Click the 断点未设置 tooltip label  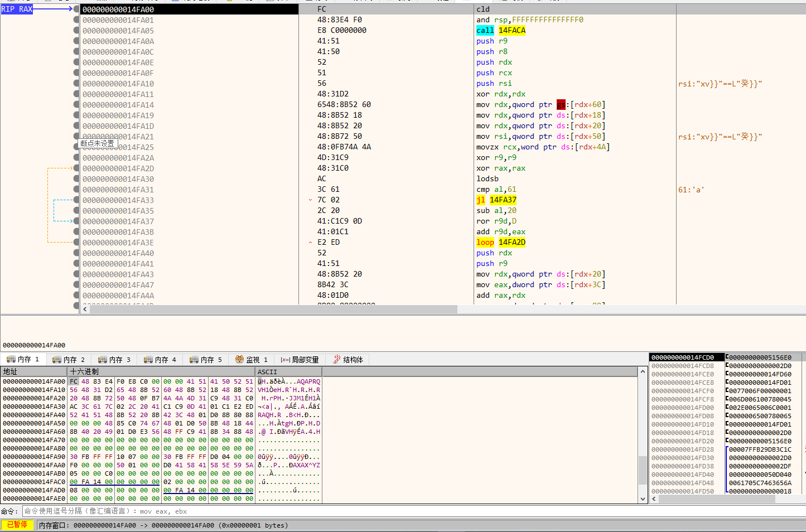(x=98, y=143)
